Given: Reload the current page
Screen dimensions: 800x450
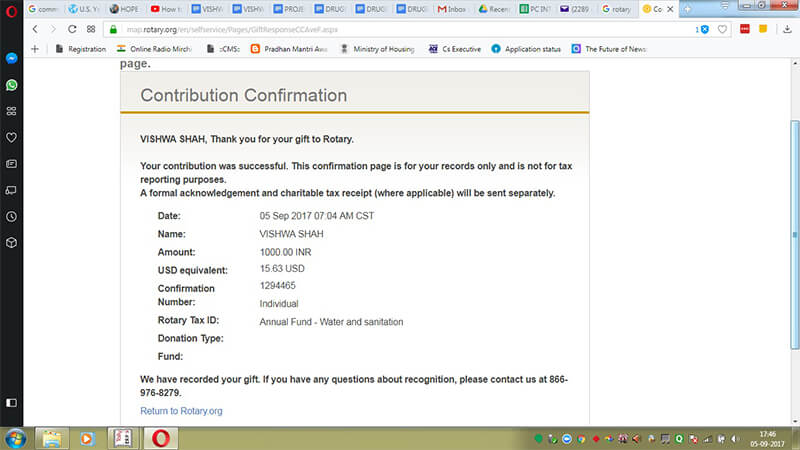Looking at the screenshot, I should click(x=72, y=30).
